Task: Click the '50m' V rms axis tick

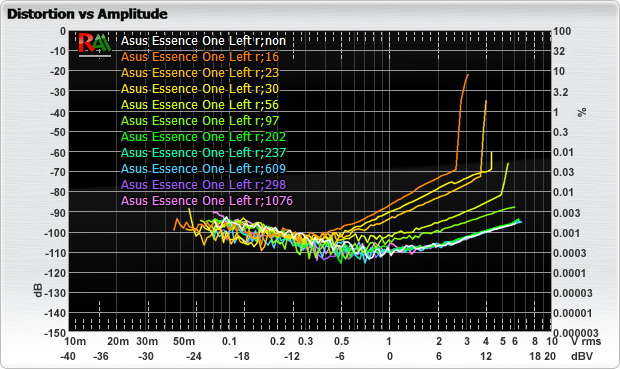Action: (184, 341)
